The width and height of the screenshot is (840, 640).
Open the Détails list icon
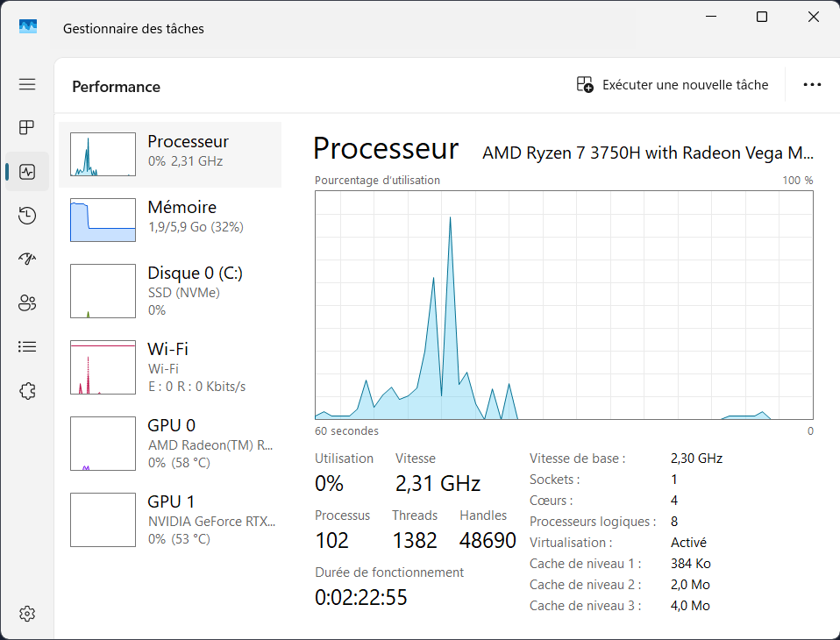[26, 346]
